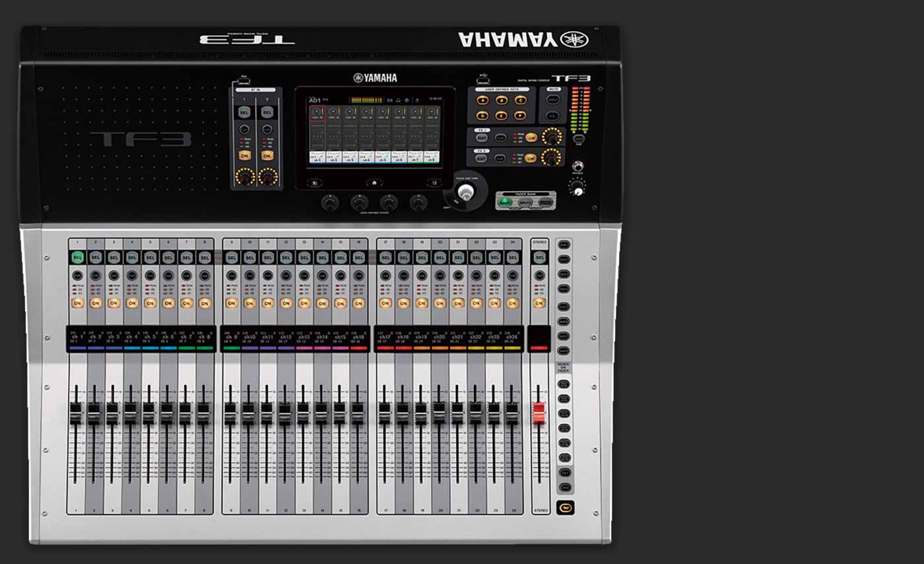The height and width of the screenshot is (564, 924).
Task: Click the User Defined Knob D
Action: point(418,202)
